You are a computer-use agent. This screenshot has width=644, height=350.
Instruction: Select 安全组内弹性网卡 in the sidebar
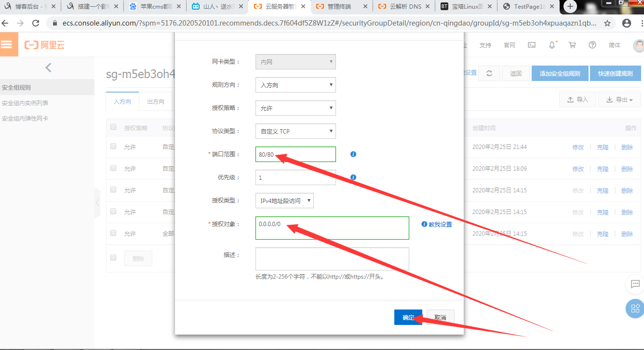point(25,118)
